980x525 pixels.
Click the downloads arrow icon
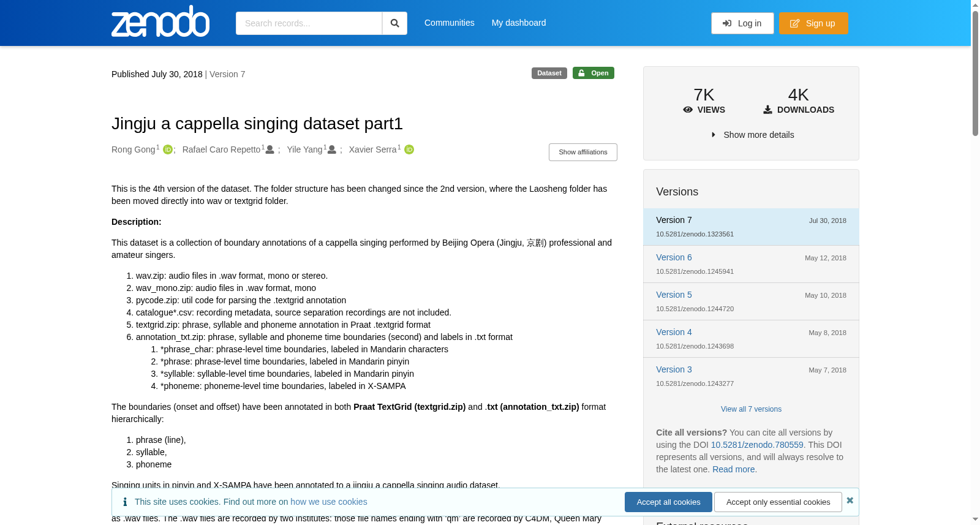(x=767, y=110)
